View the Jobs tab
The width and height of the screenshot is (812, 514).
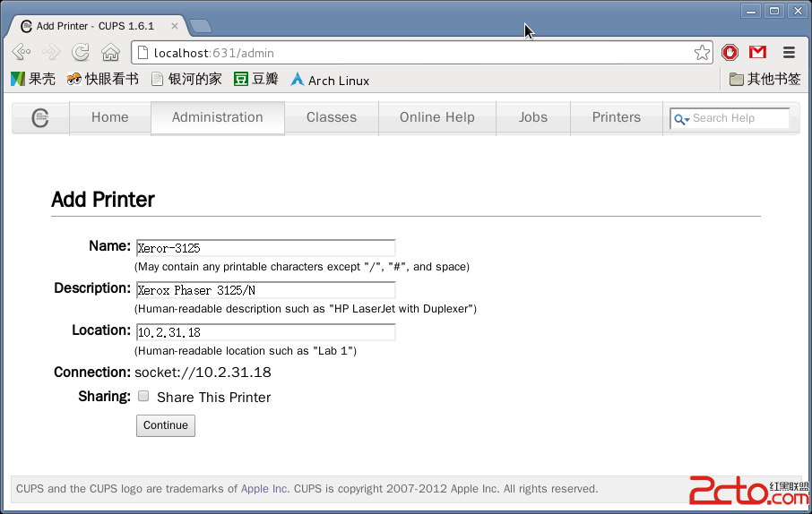click(533, 117)
